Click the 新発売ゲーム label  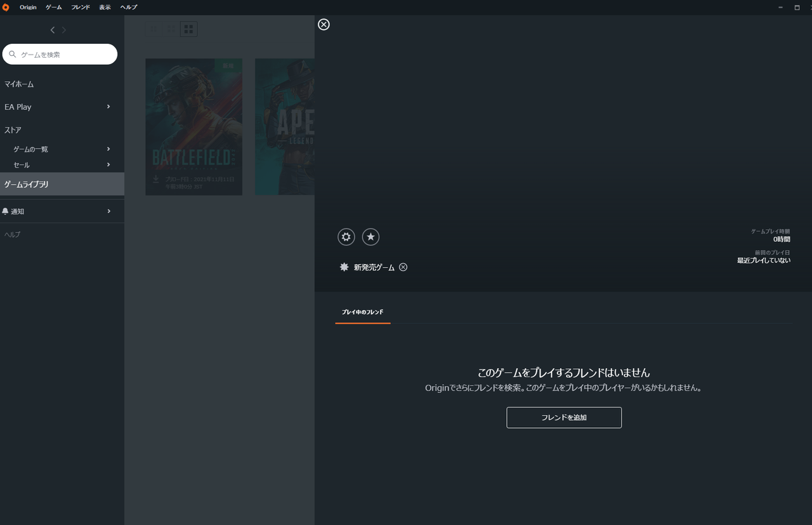[374, 267]
